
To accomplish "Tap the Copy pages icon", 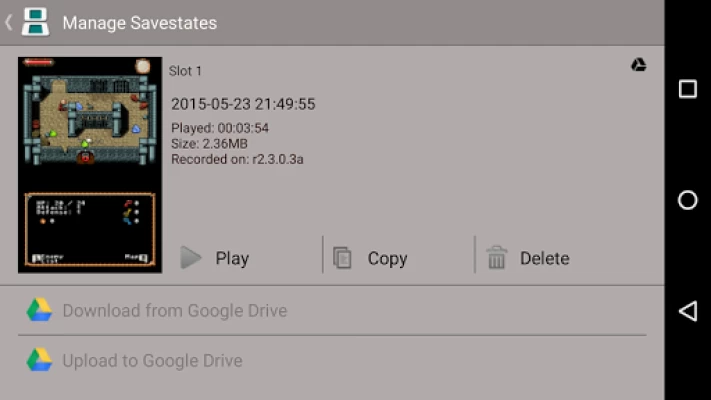I will point(342,258).
